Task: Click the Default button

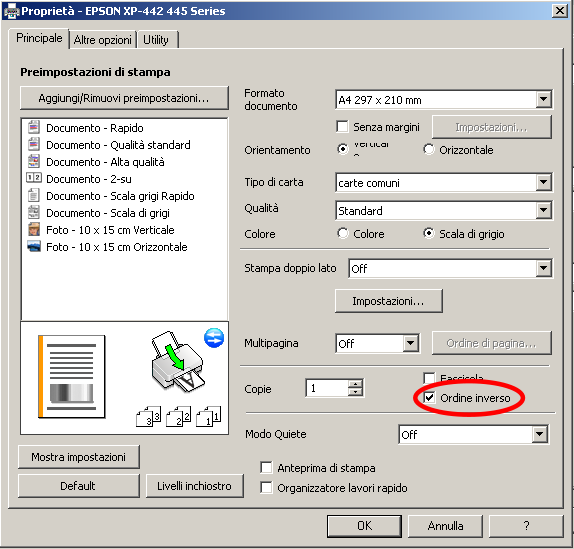Action: 79,486
